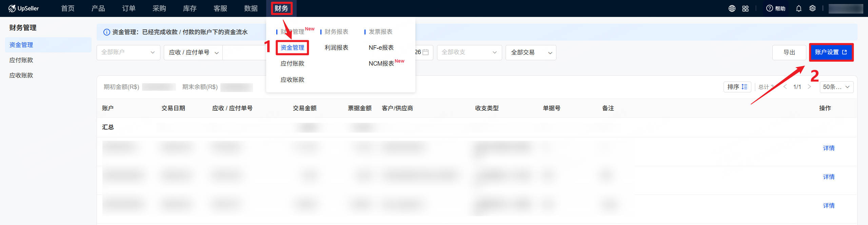The height and width of the screenshot is (225, 868).
Task: Open the 数据 menu
Action: point(251,8)
